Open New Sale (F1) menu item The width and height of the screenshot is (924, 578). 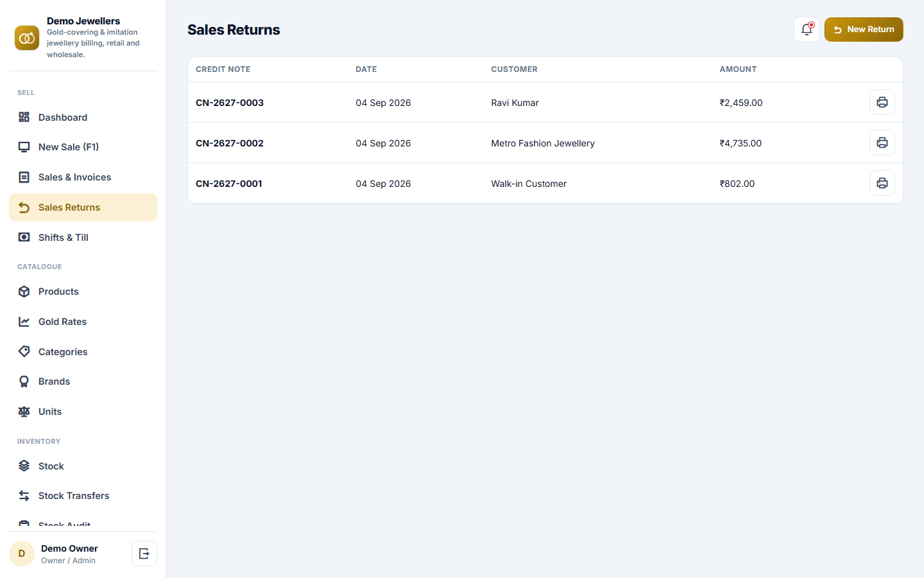coord(83,147)
